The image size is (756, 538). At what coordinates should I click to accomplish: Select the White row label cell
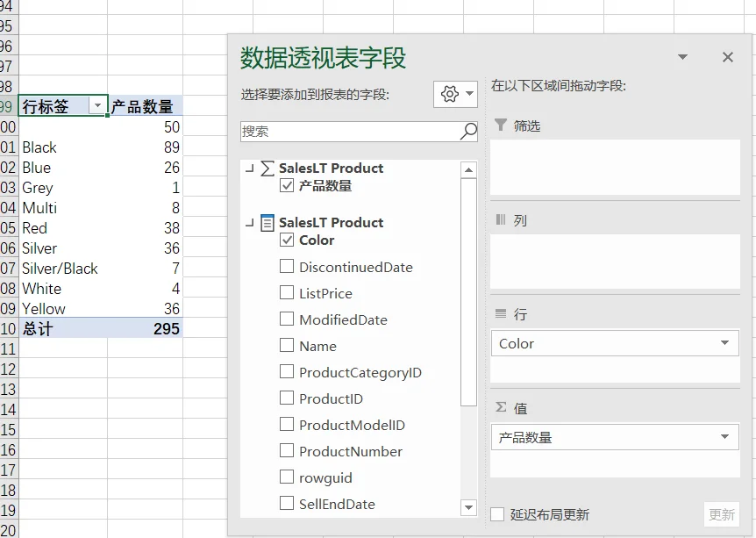[x=63, y=289]
